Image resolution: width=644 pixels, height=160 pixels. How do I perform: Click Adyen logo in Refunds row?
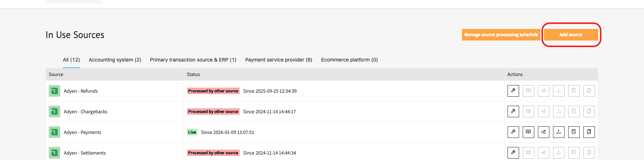coord(55,91)
